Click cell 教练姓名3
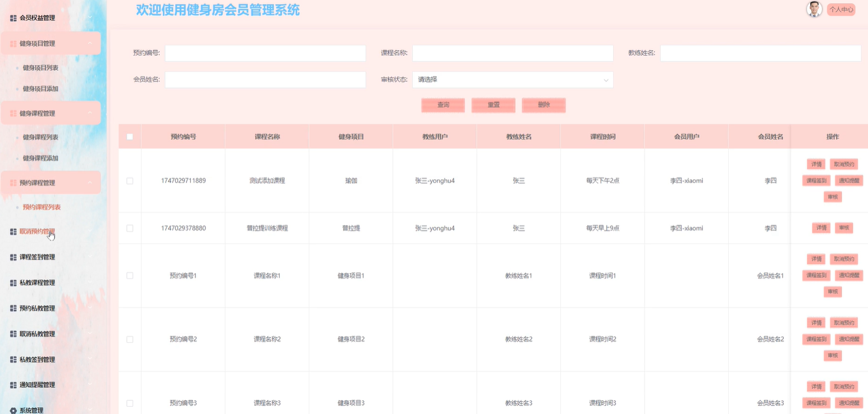This screenshot has height=414, width=868. (x=519, y=403)
